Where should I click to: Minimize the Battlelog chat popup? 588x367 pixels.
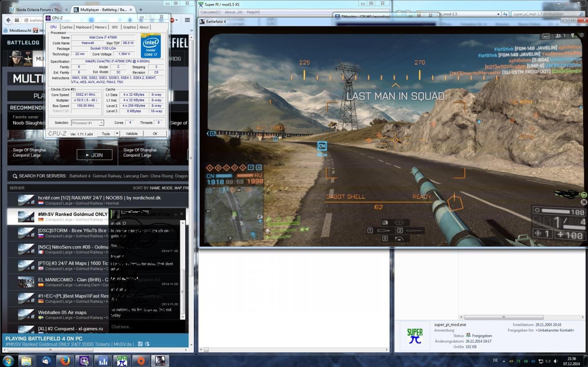175,213
